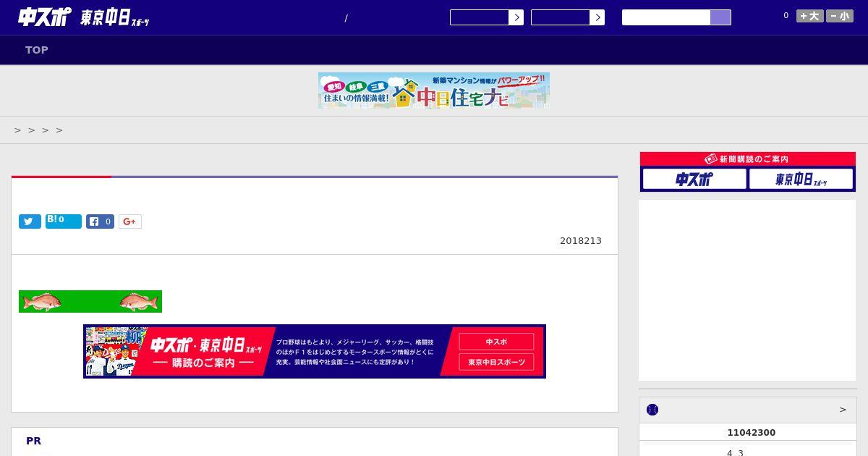Click 東京中日スポーツ button in subscription banner
Viewport: 868px width, 456px height.
496,362
